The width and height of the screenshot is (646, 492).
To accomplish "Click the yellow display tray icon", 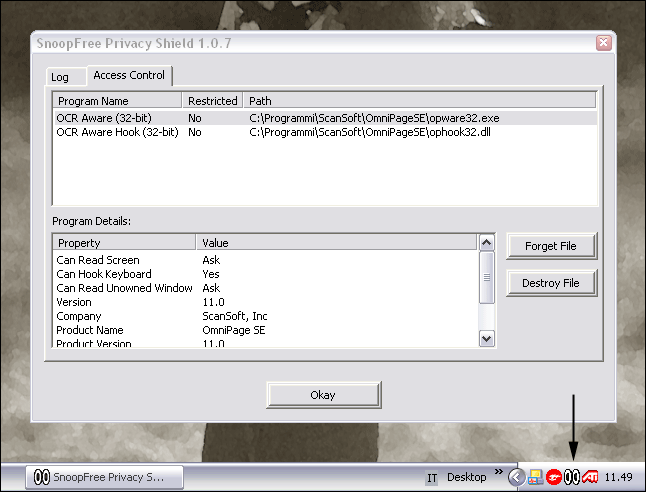I will click(x=536, y=477).
